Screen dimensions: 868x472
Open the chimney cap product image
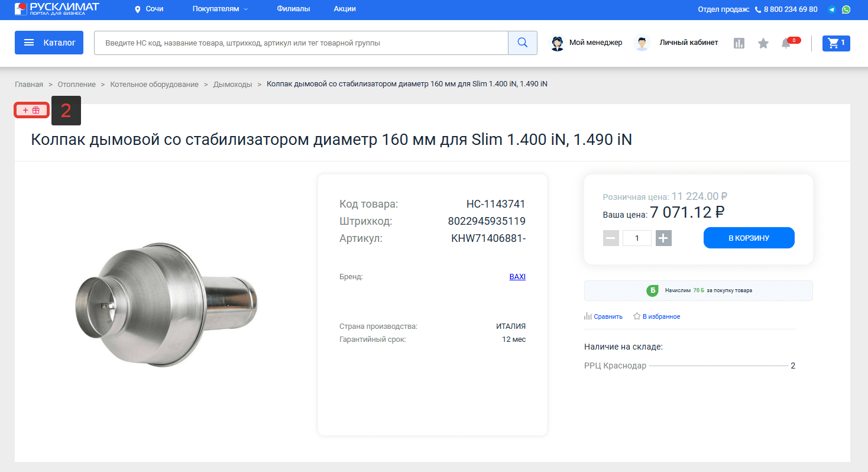coord(166,305)
